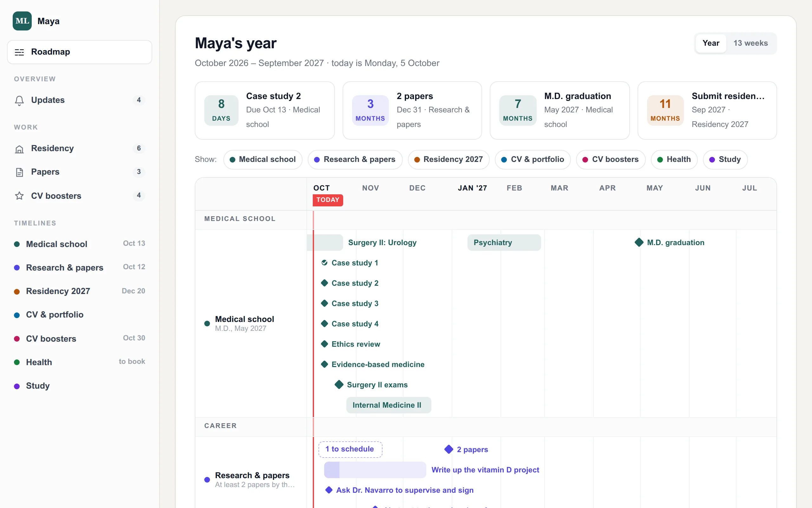
Task: Open the Submit residency countdown card
Action: [x=707, y=110]
